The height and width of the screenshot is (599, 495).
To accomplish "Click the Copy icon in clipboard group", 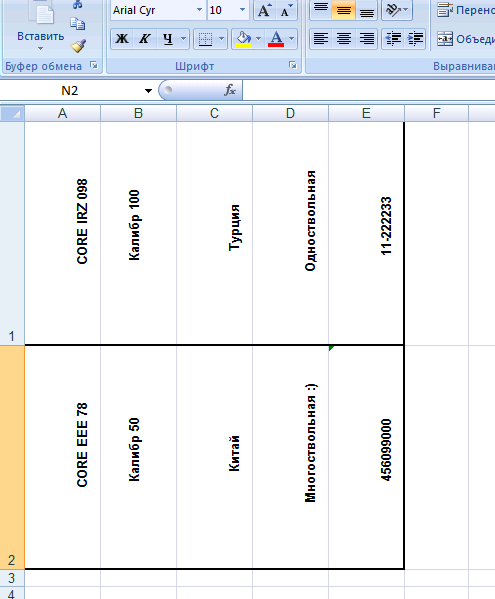I will 78,24.
